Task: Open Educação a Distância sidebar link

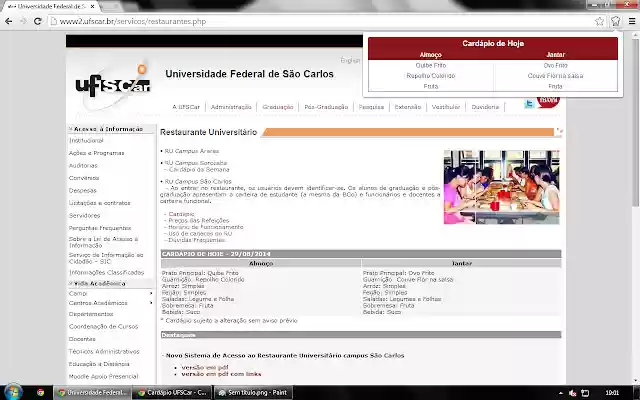Action: [x=99, y=364]
